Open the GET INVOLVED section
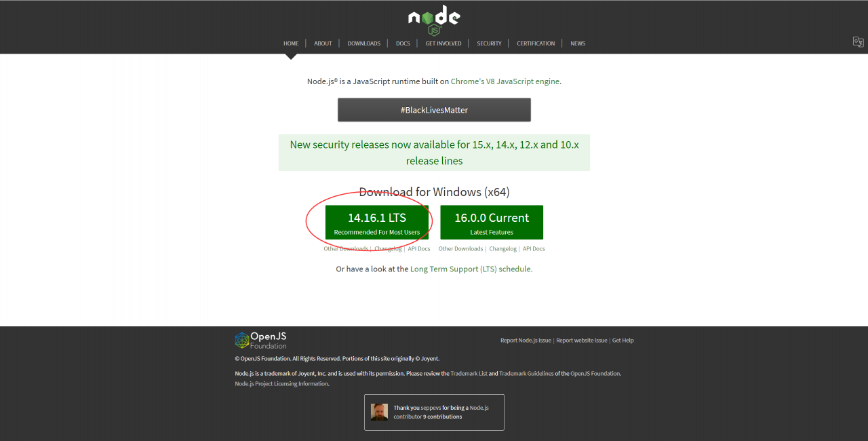868x441 pixels. (x=443, y=43)
